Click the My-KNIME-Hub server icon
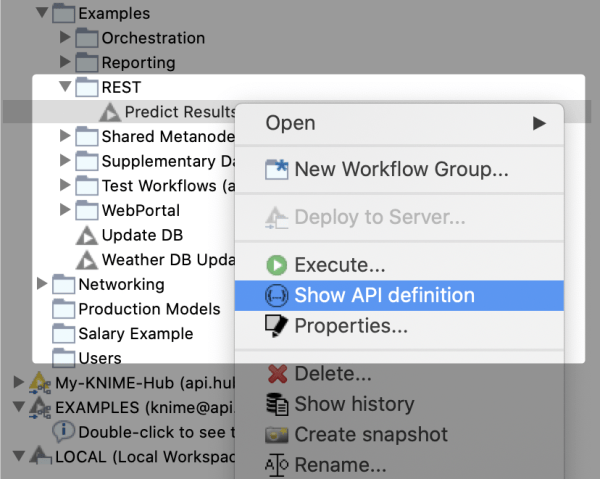600x479 pixels. point(40,383)
